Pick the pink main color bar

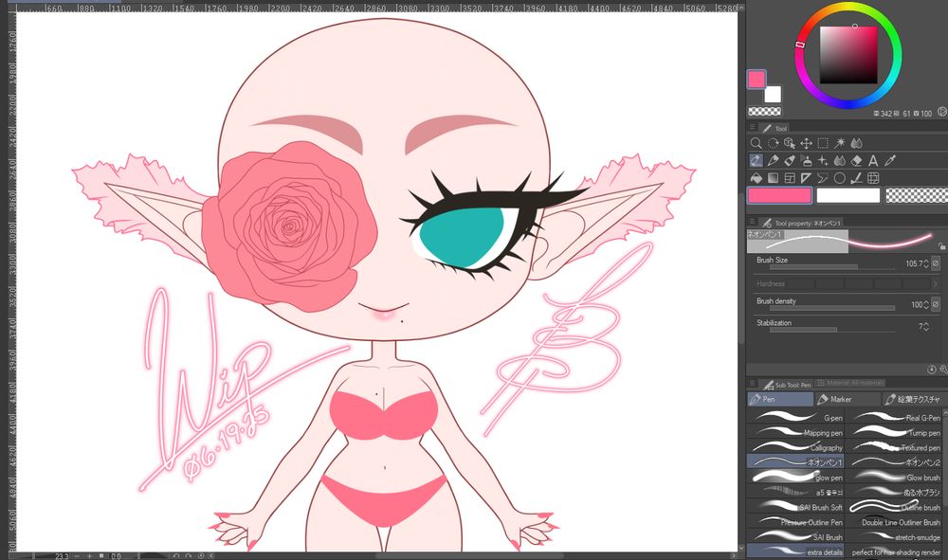pyautogui.click(x=780, y=195)
